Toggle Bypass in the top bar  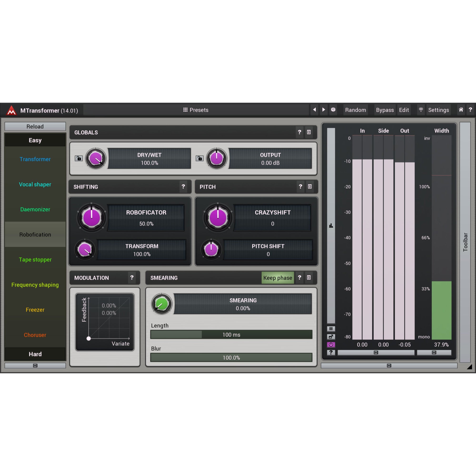[385, 110]
